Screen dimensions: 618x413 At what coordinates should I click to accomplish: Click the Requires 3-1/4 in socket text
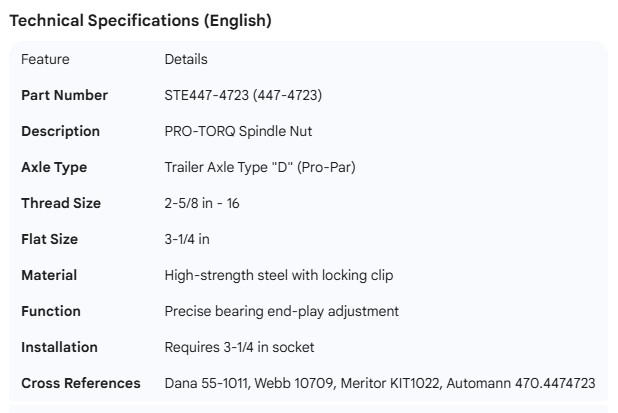point(239,347)
